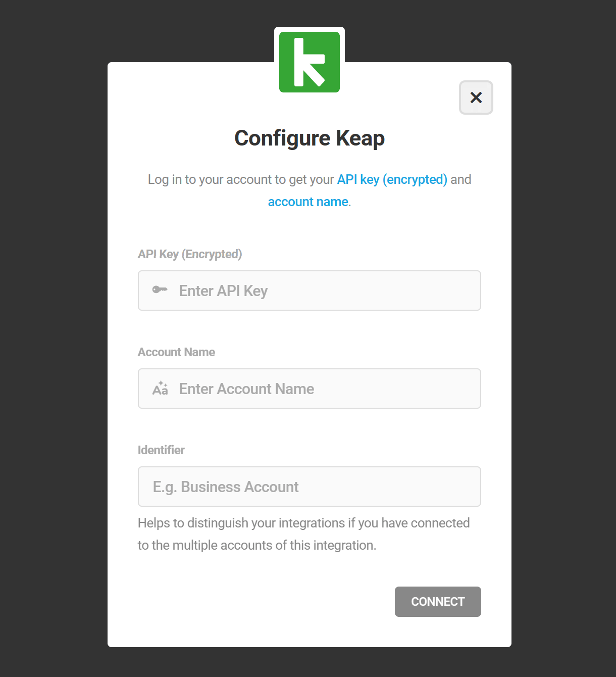Open the API key (encrypted) link
Viewport: 616px width, 677px height.
(392, 179)
